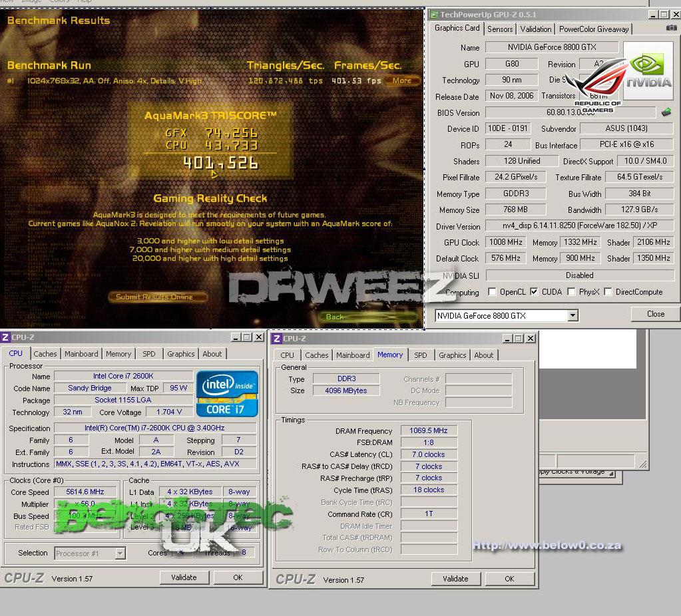Screen dimensions: 681x616
Task: Close the left CPU-Z window
Action: tap(258, 337)
